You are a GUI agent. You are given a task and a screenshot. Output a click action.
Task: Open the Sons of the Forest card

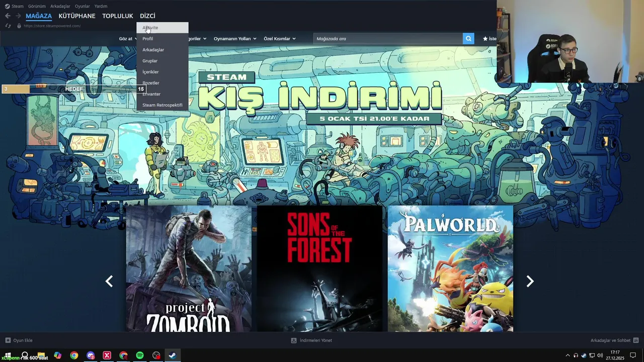coord(319,268)
